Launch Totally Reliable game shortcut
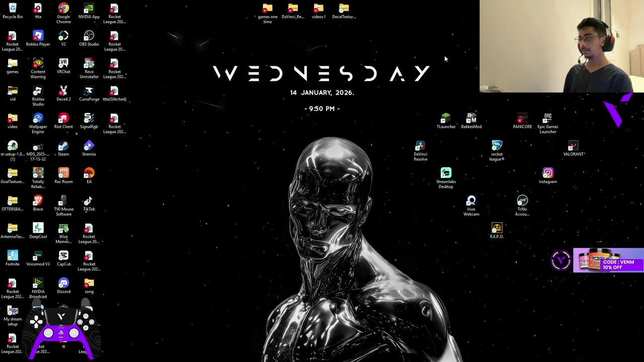The height and width of the screenshot is (362, 644). [38, 178]
